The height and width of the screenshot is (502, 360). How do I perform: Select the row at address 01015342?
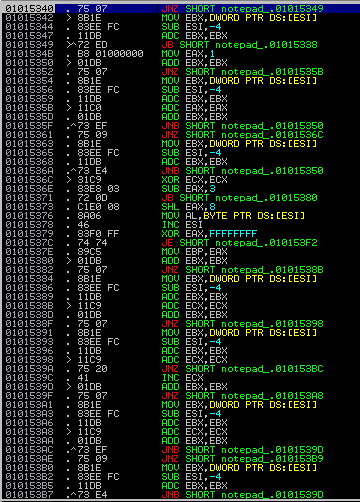(x=180, y=17)
